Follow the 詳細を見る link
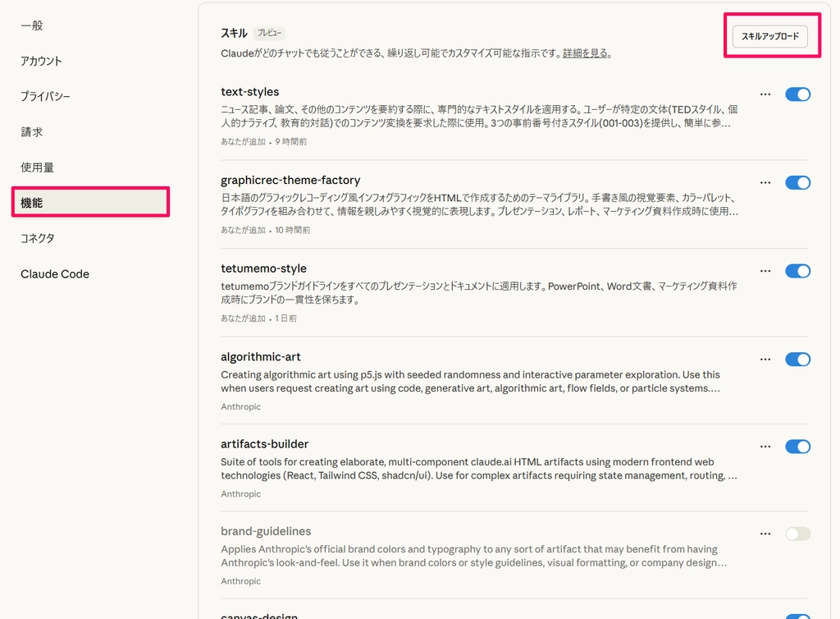Screen dimensions: 840x619 coord(586,53)
